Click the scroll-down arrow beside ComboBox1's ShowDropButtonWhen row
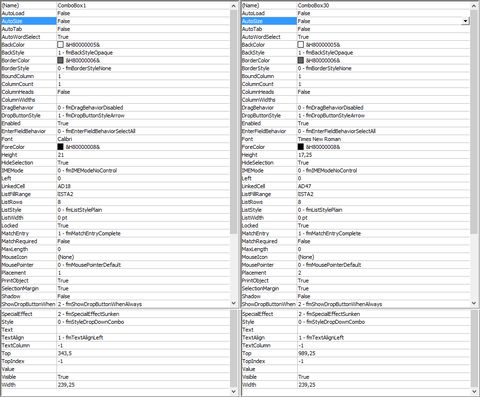This screenshot has width=480, height=397. tap(234, 303)
